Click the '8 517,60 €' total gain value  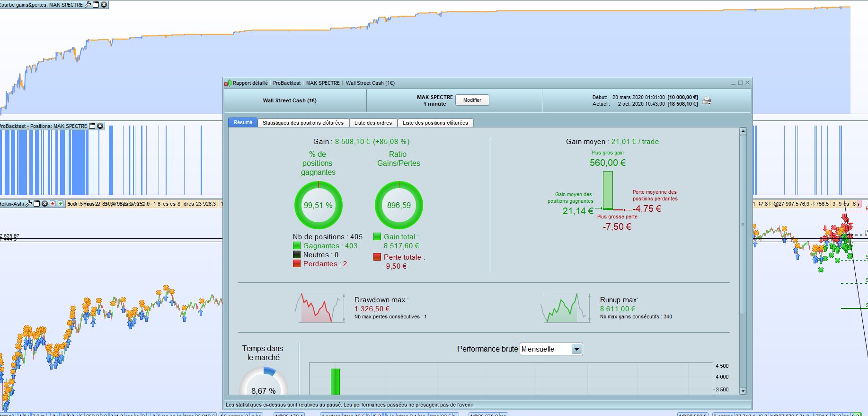[401, 246]
